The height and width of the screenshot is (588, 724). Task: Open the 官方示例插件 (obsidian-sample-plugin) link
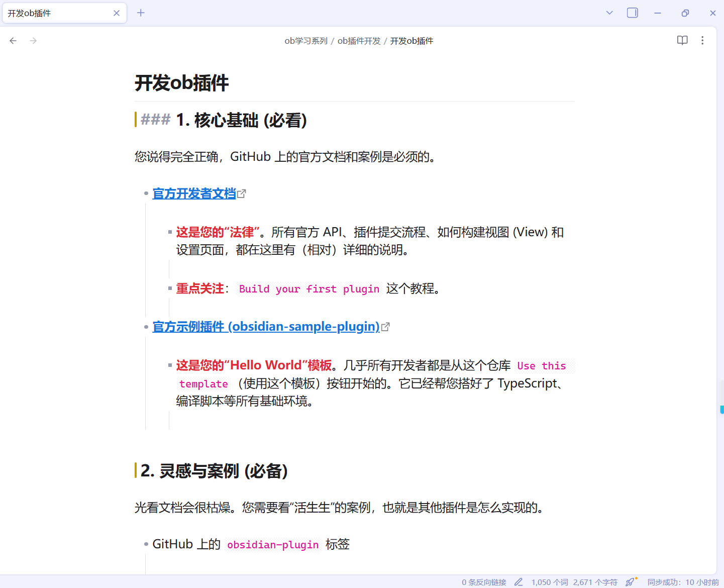point(266,327)
